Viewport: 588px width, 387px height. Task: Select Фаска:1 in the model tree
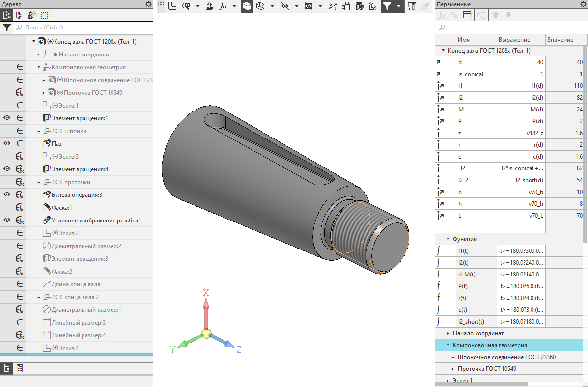point(62,208)
